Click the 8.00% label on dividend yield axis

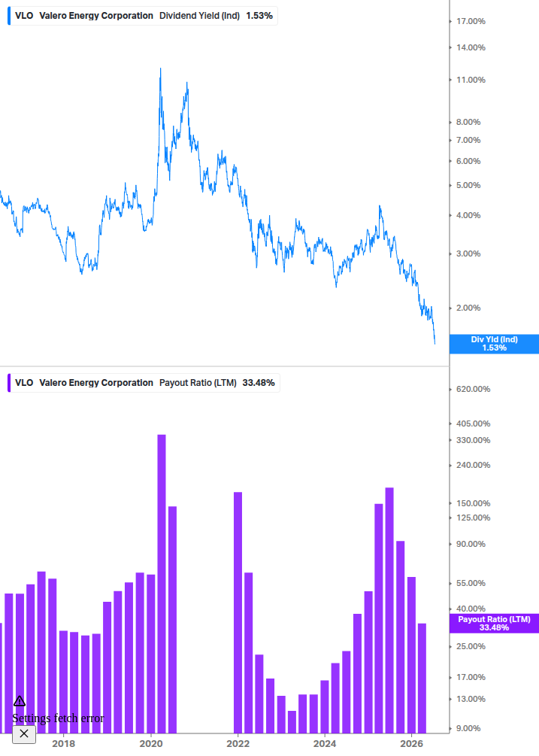click(x=468, y=123)
